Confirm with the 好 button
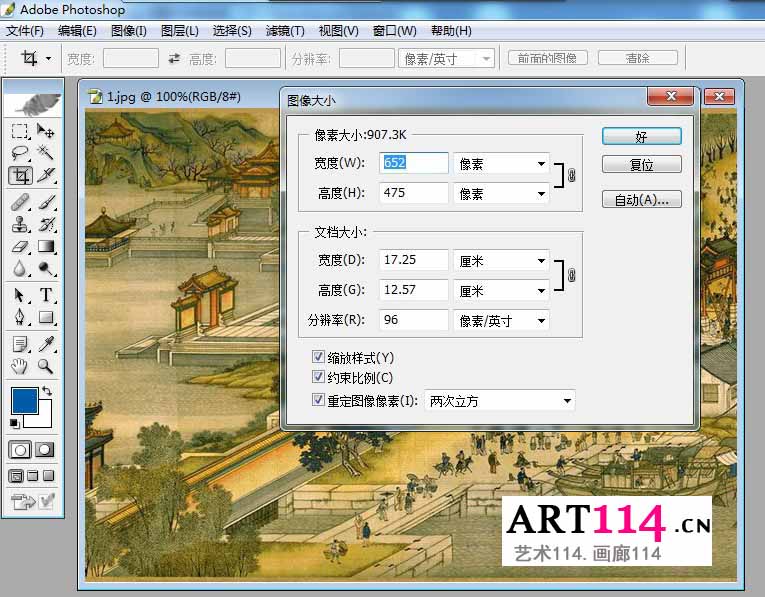The image size is (765, 597). point(642,137)
